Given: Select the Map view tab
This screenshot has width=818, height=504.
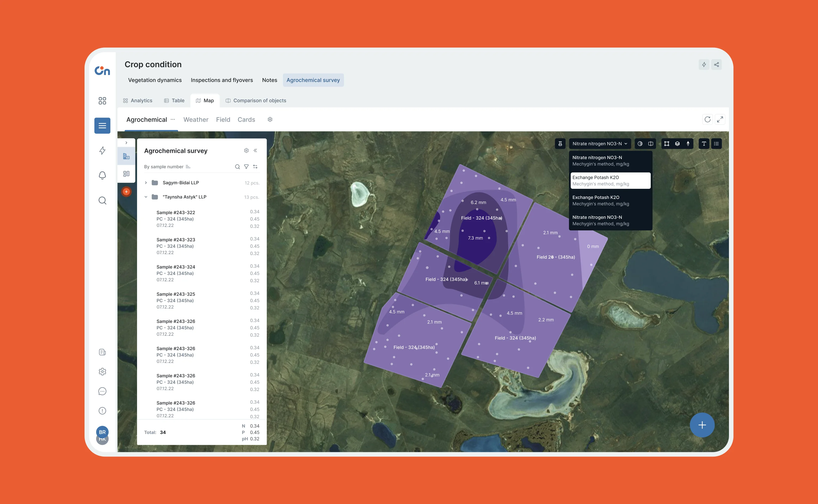Looking at the screenshot, I should [205, 100].
